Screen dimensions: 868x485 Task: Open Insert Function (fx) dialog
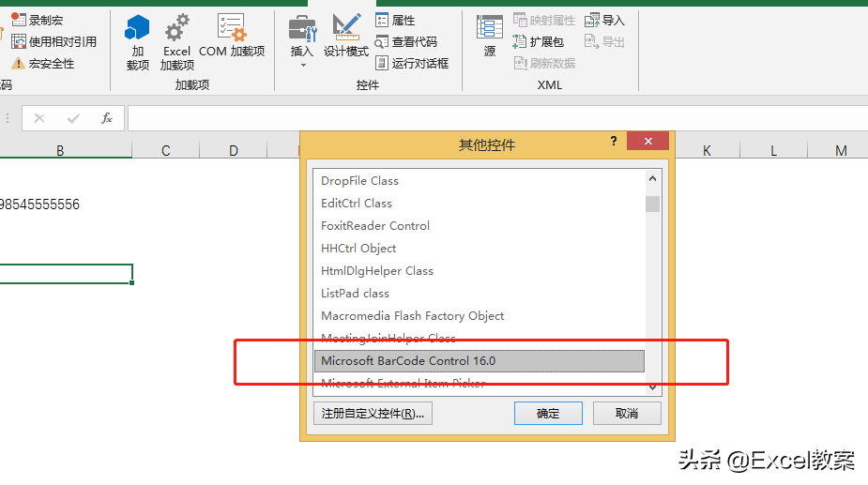pos(107,118)
